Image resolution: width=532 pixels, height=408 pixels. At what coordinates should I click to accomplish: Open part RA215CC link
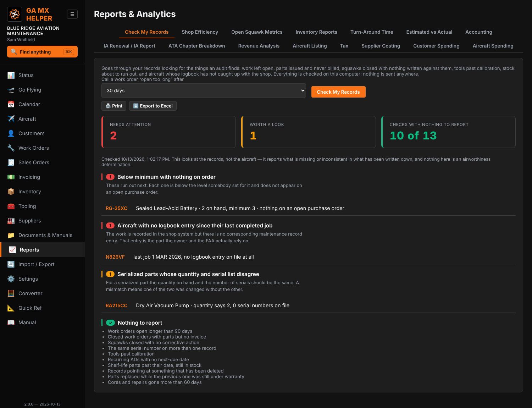[x=116, y=305]
